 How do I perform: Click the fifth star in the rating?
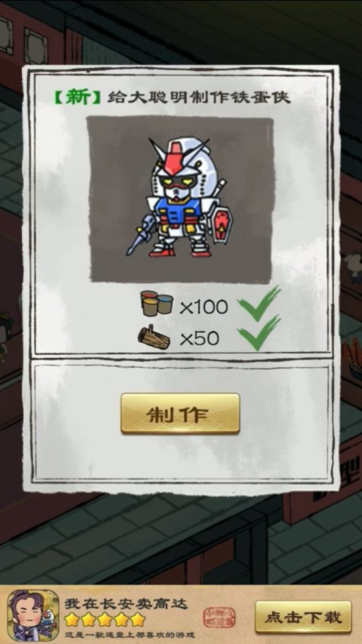click(x=138, y=619)
